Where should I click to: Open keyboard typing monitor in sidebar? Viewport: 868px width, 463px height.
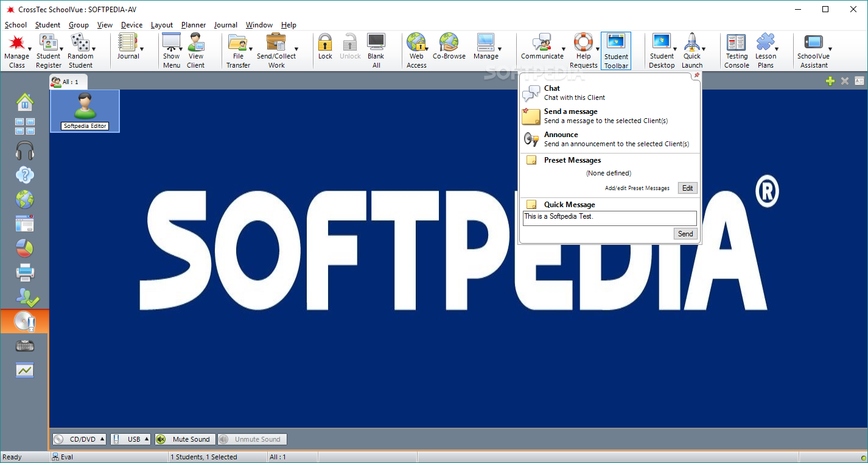[25, 345]
